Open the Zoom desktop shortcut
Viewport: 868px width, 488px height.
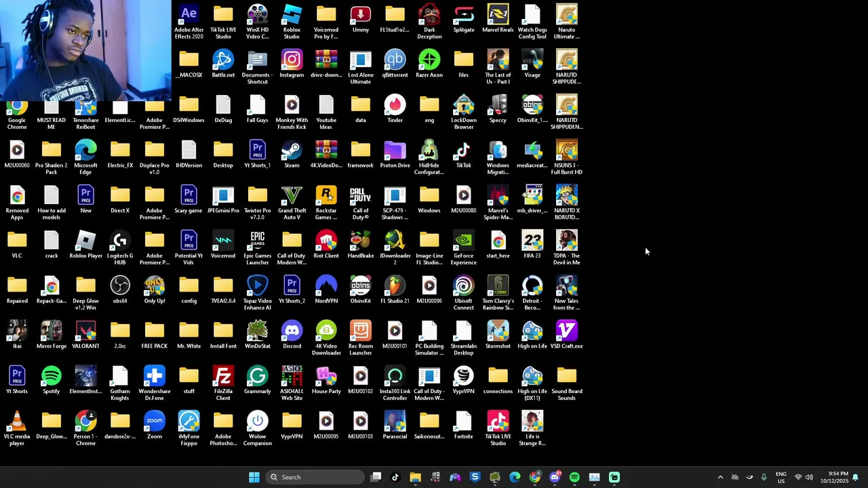pos(155,426)
